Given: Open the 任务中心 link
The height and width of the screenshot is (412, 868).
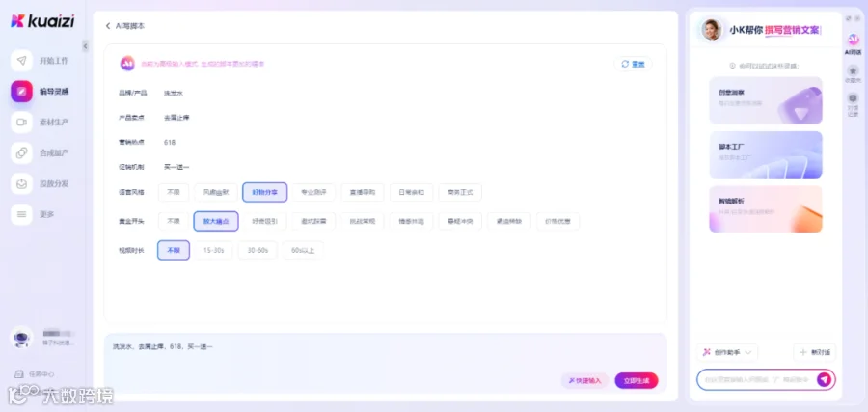Looking at the screenshot, I should point(41,374).
